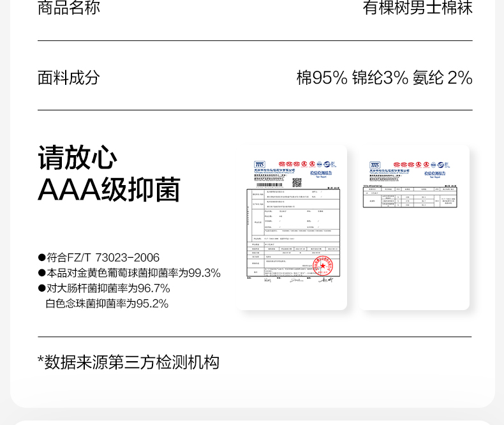Image resolution: width=504 pixels, height=425 pixels.
Task: Open the second test report thumbnail
Action: click(415, 227)
